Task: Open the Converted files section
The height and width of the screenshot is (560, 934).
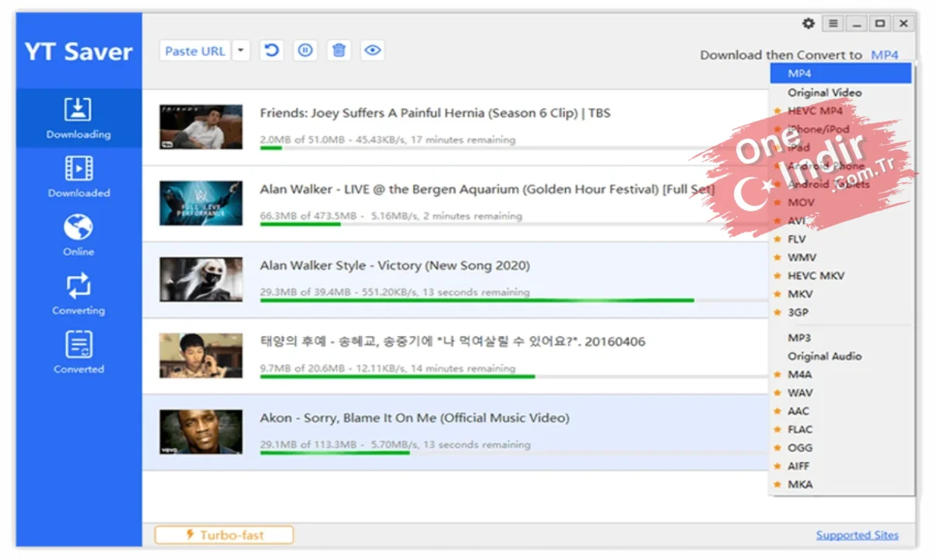Action: [79, 352]
